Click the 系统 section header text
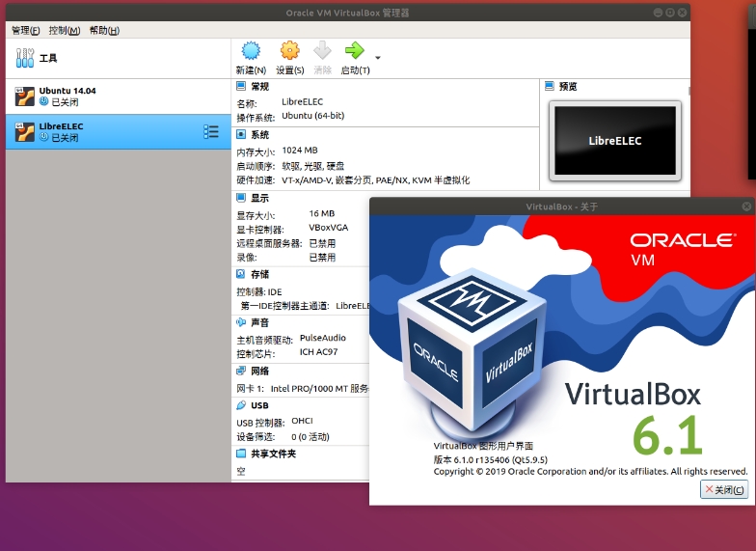 pyautogui.click(x=260, y=135)
